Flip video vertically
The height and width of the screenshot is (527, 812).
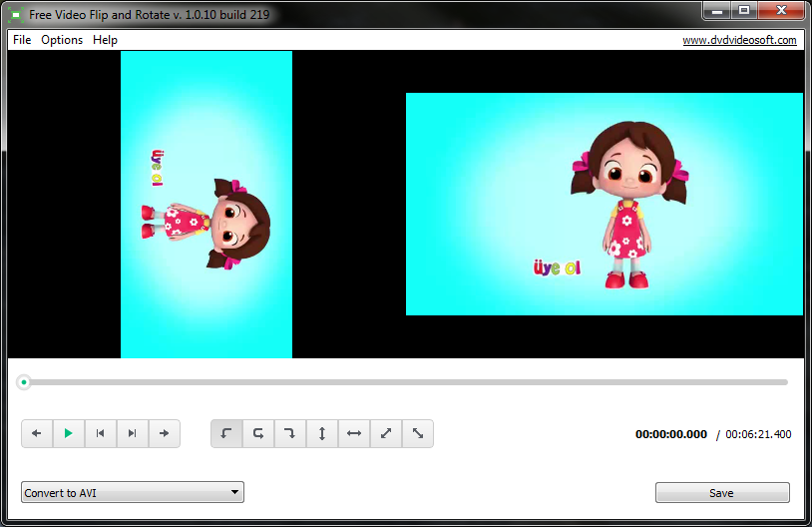pyautogui.click(x=322, y=433)
